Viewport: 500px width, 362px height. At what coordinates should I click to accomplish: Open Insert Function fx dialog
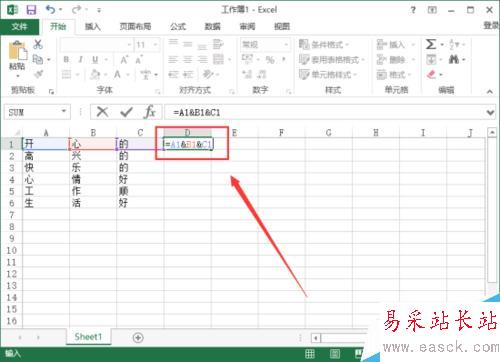[x=150, y=112]
